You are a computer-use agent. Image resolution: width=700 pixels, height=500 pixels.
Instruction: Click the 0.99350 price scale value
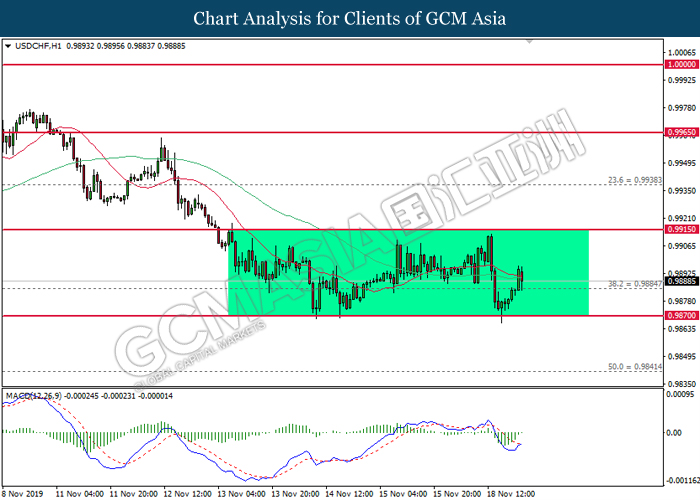click(x=682, y=191)
